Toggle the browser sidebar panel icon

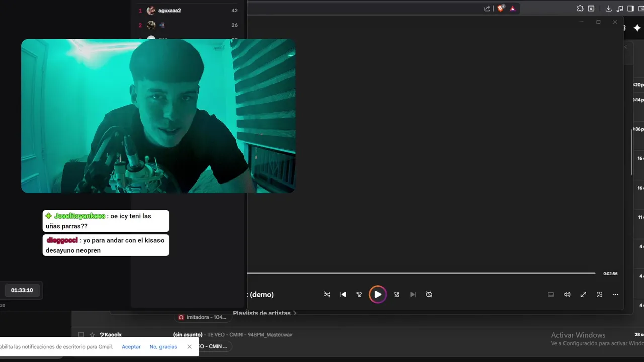point(631,8)
